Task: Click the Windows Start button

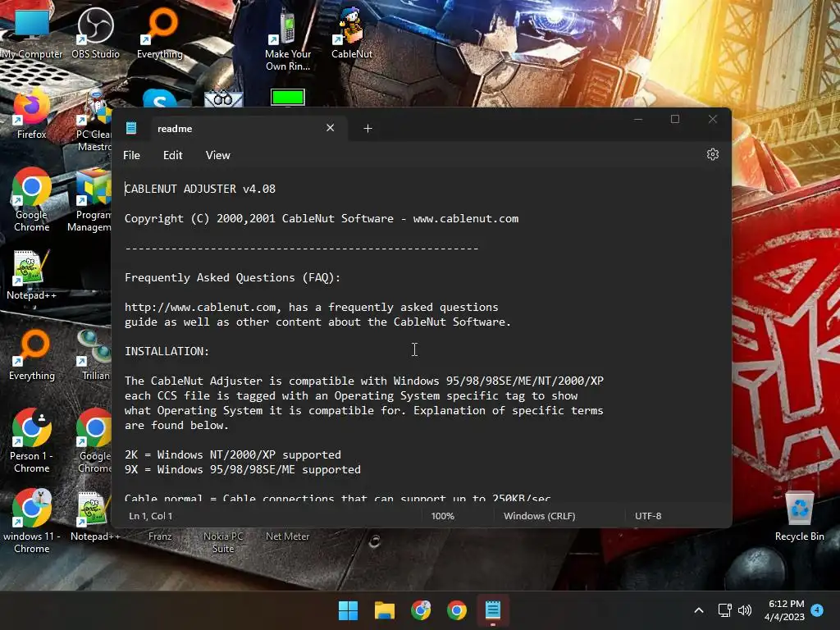Action: click(x=348, y=610)
